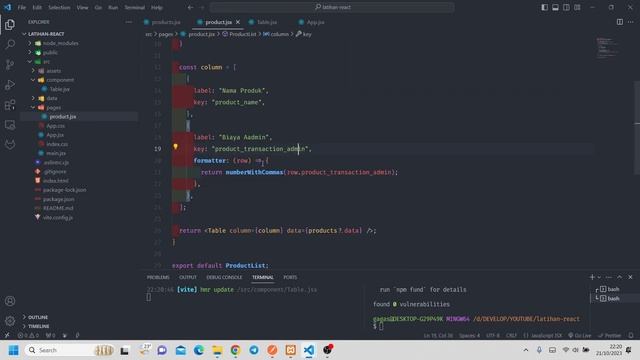Close the terminal panel
Viewport: 640px width, 360px height.
tap(630, 277)
